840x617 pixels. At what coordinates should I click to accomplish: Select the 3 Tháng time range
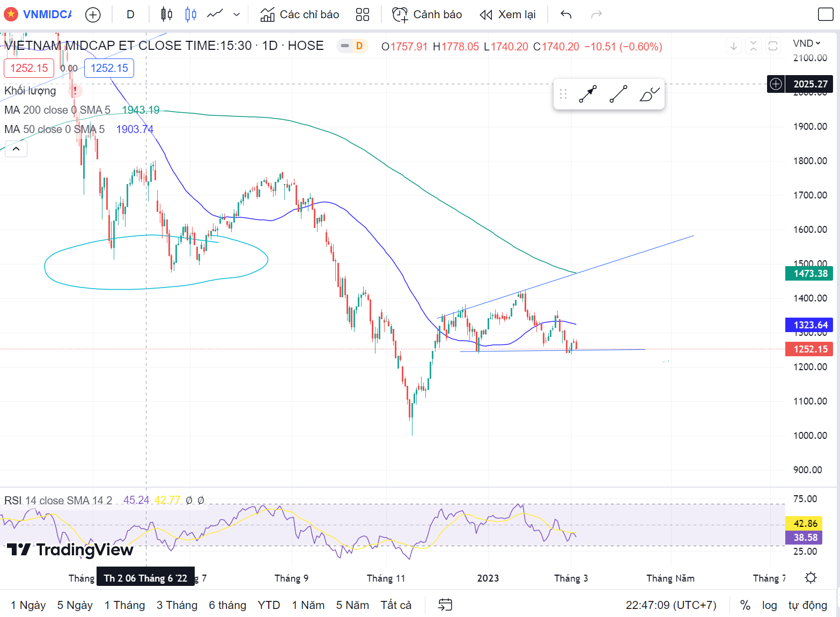[177, 605]
